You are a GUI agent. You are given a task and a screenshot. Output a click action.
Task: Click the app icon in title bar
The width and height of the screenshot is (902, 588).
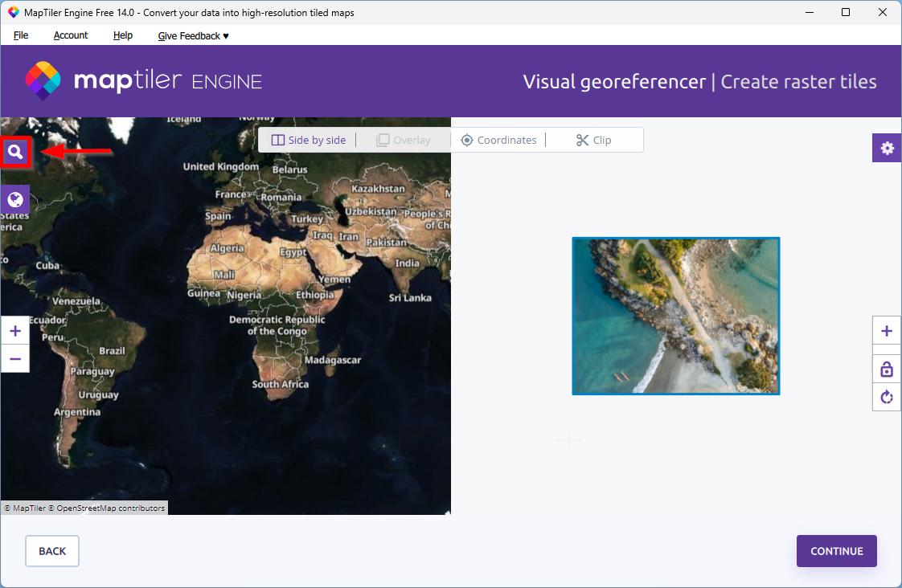point(13,12)
